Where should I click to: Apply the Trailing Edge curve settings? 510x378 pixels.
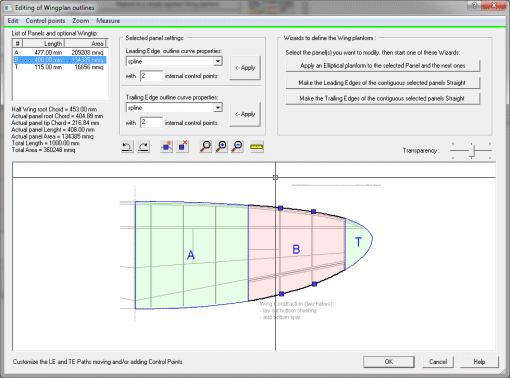(245, 114)
